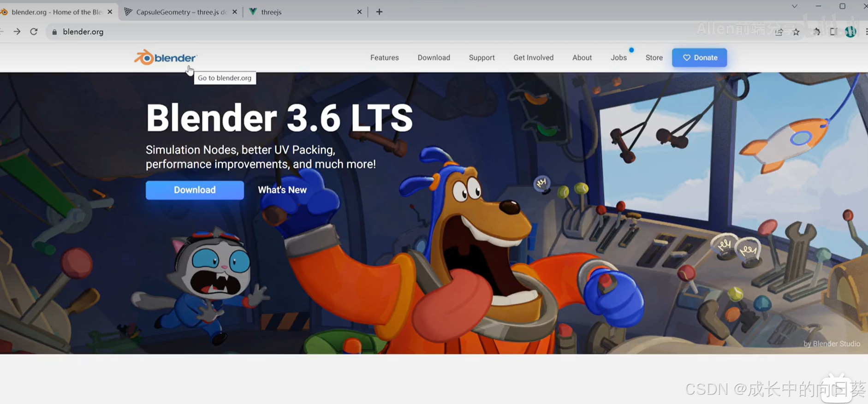Go forward using the browser arrow

[x=17, y=31]
